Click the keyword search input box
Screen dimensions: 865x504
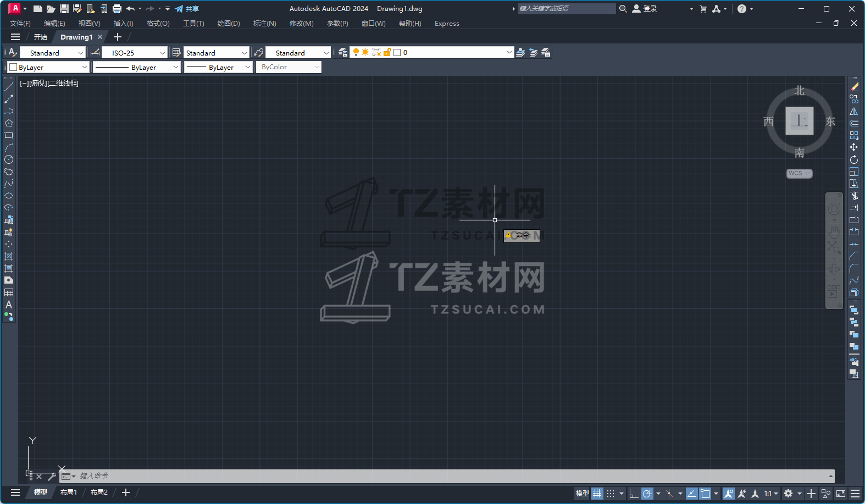(567, 9)
